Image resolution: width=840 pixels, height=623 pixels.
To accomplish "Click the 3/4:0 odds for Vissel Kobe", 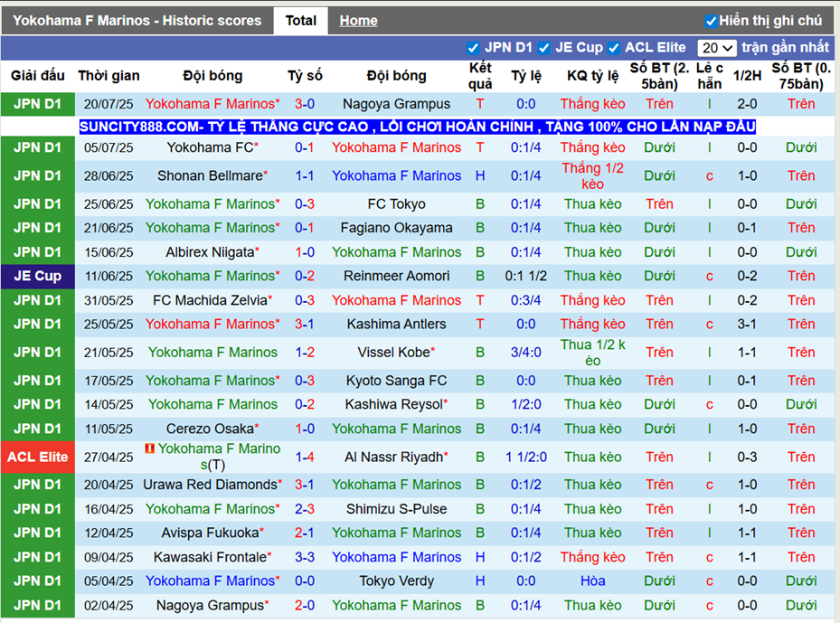I will 525,353.
